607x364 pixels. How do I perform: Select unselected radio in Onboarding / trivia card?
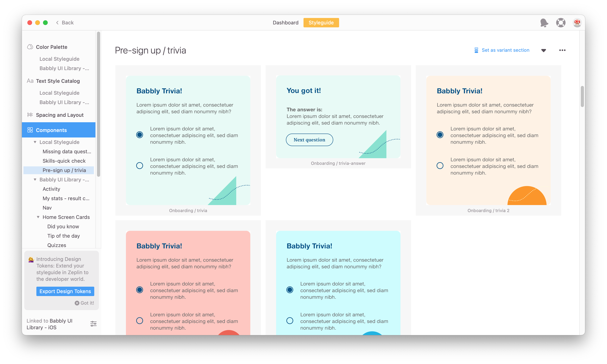pyautogui.click(x=139, y=166)
